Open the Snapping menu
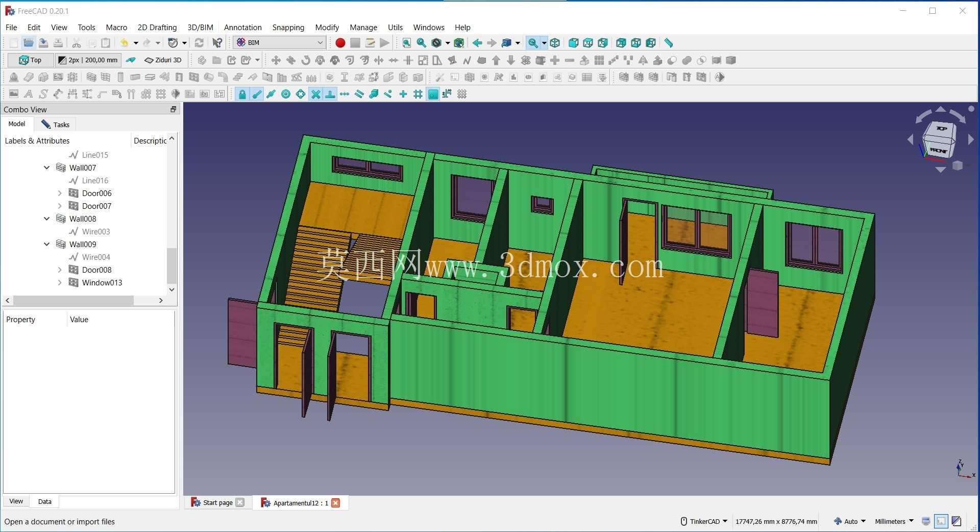This screenshot has height=532, width=980. click(x=288, y=28)
